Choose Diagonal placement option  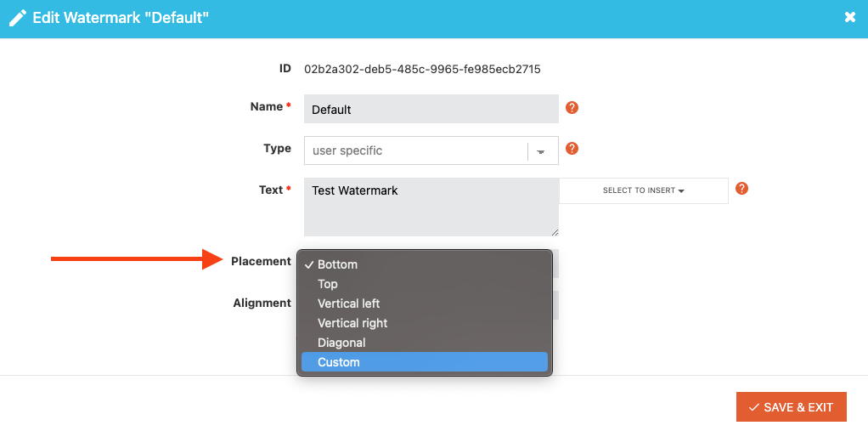click(x=425, y=343)
